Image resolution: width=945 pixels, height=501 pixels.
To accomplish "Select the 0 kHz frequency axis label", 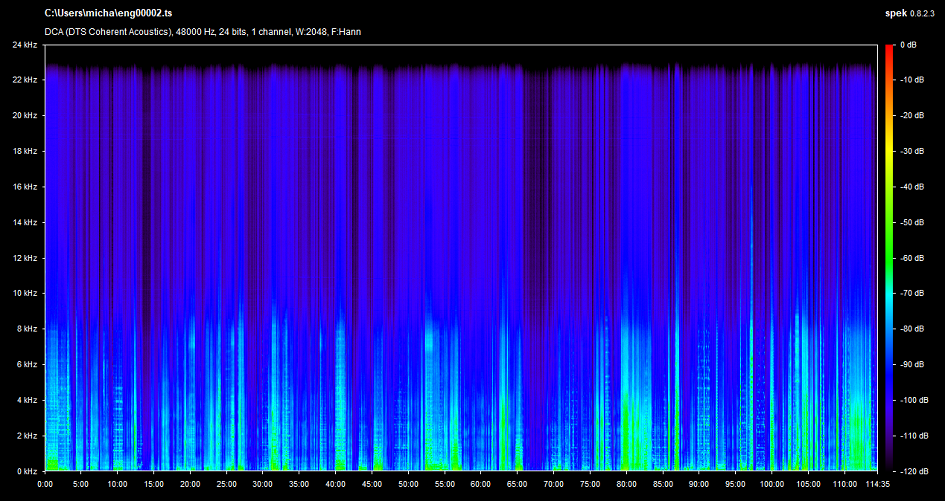I will pyautogui.click(x=27, y=471).
